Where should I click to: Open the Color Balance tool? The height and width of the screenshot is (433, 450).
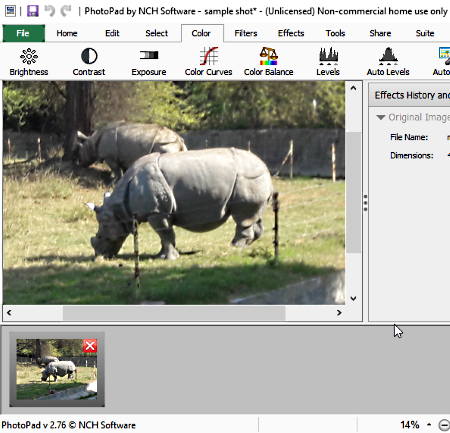coord(268,62)
